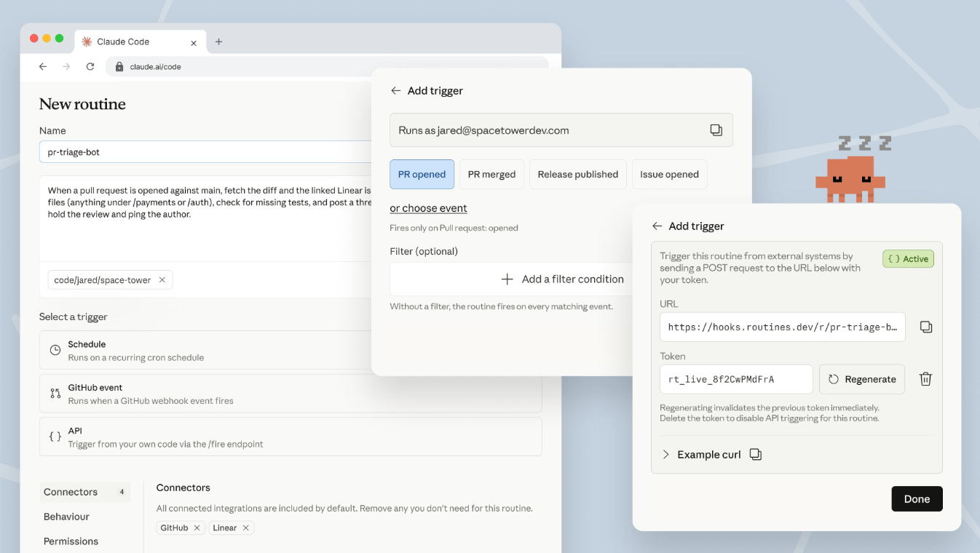Click Add a filter condition
Image resolution: width=980 pixels, height=553 pixels.
pos(561,279)
